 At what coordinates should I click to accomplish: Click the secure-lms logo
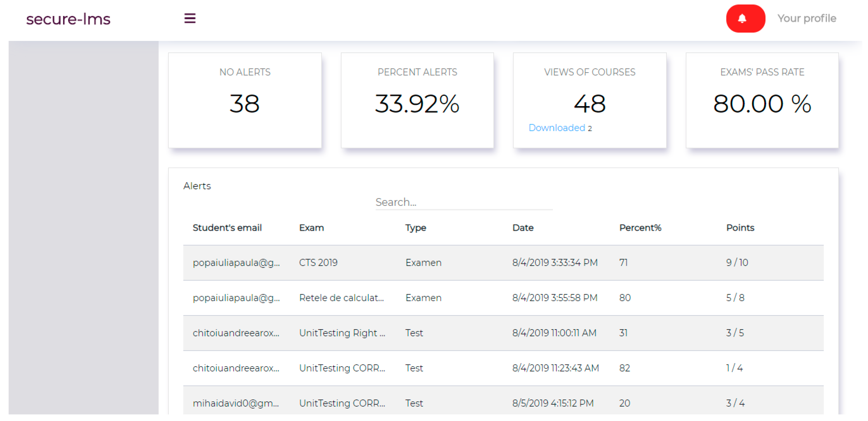point(68,19)
